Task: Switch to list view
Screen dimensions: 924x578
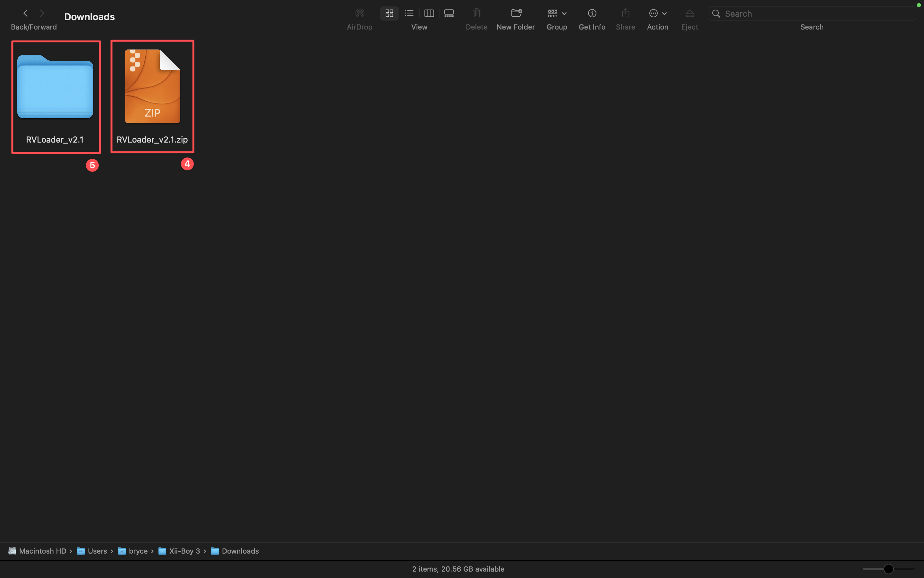Action: coord(409,13)
